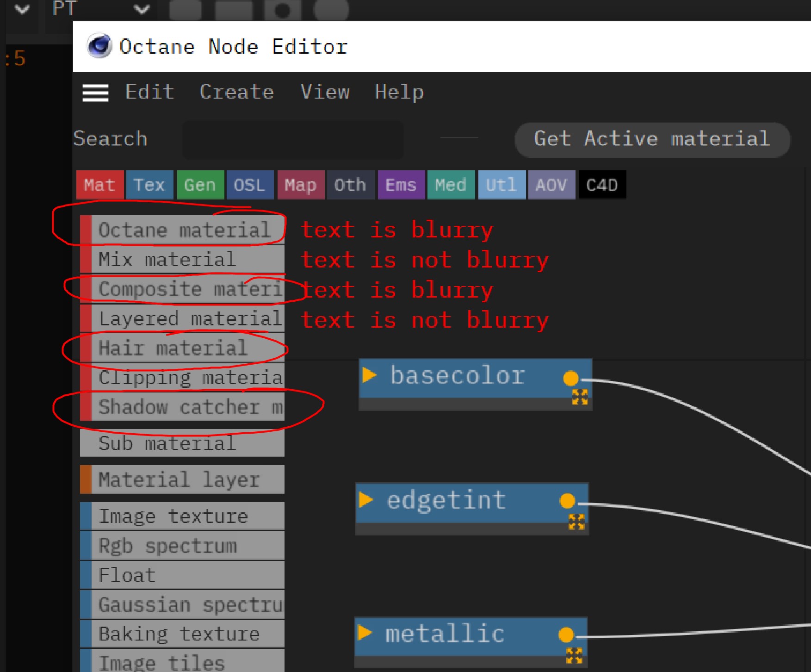
Task: Click the Search input field
Action: pyautogui.click(x=293, y=139)
